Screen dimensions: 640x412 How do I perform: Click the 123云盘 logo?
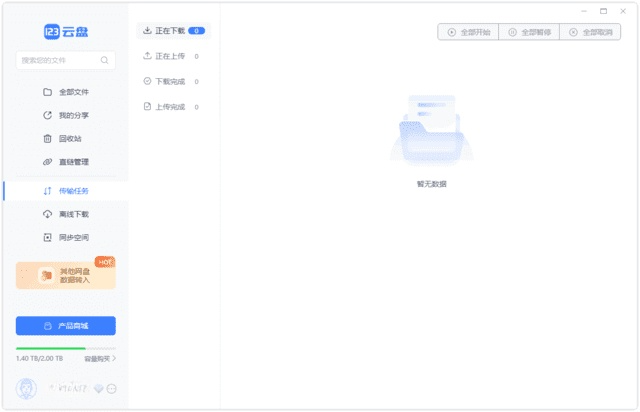pyautogui.click(x=65, y=32)
